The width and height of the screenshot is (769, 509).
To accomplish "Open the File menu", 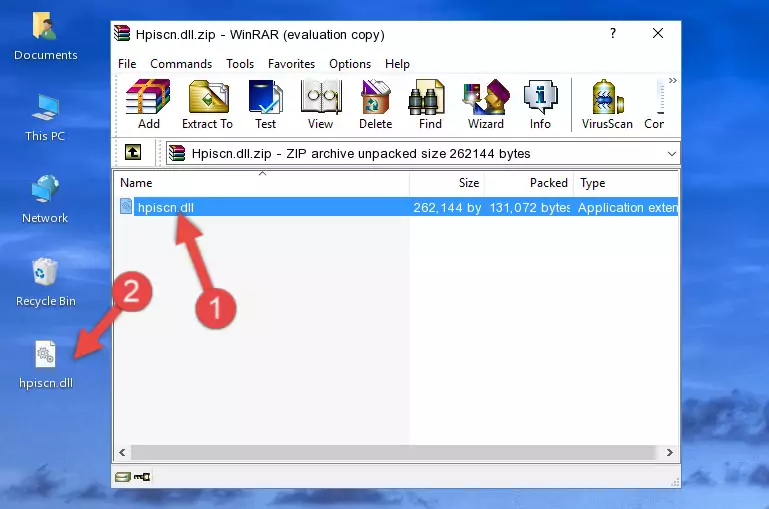I will (x=127, y=64).
